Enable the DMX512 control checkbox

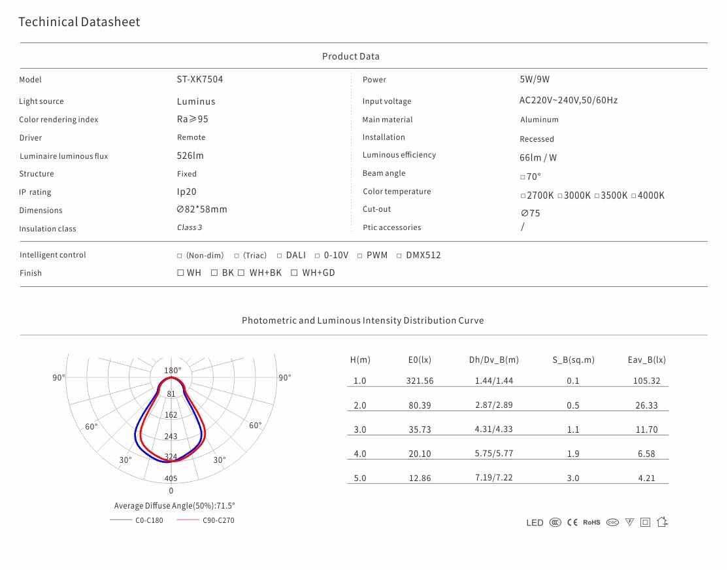click(399, 256)
